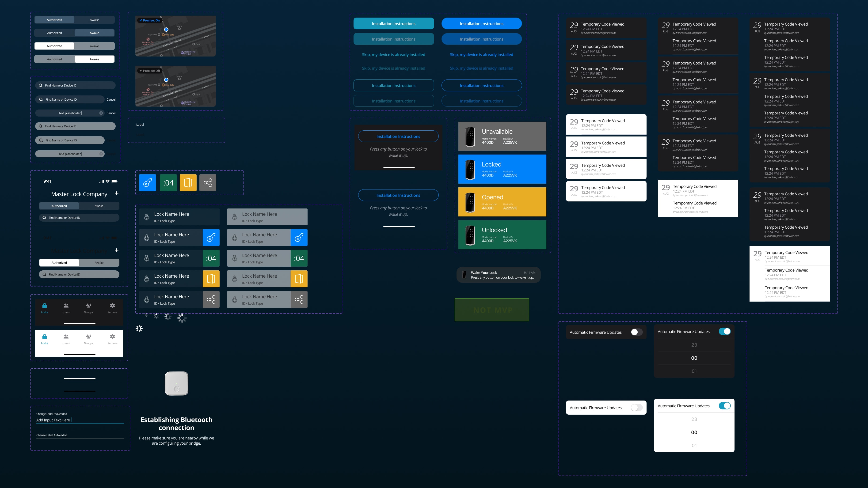Click Cancel beside the dark Text placeholder field
868x488 pixels.
[x=111, y=113]
